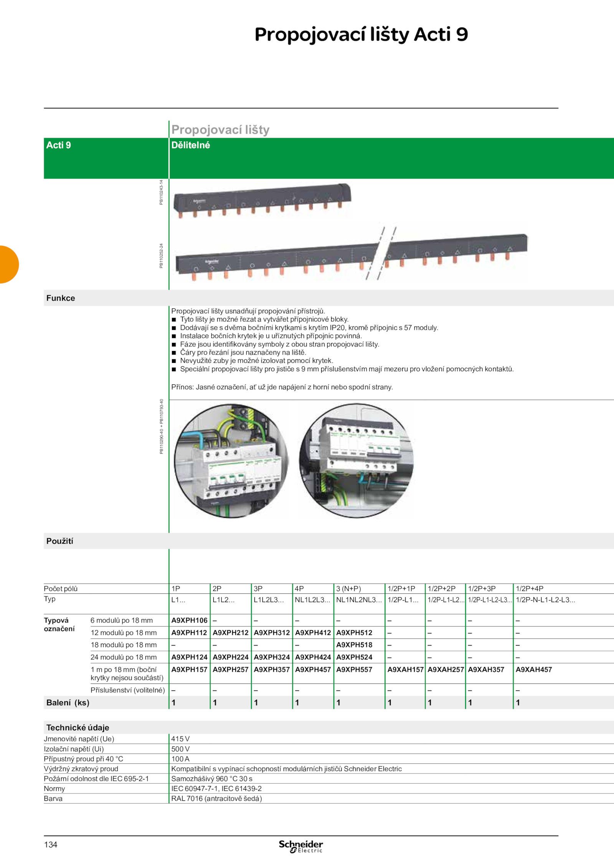Click the reference code A9XPH106
The width and height of the screenshot is (614, 868).
coord(189,620)
